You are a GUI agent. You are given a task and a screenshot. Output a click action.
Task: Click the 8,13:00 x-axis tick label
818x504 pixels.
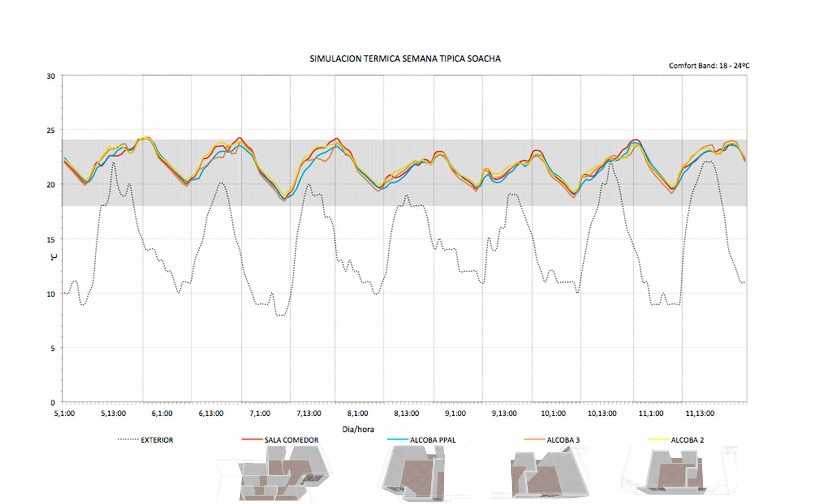coord(406,413)
